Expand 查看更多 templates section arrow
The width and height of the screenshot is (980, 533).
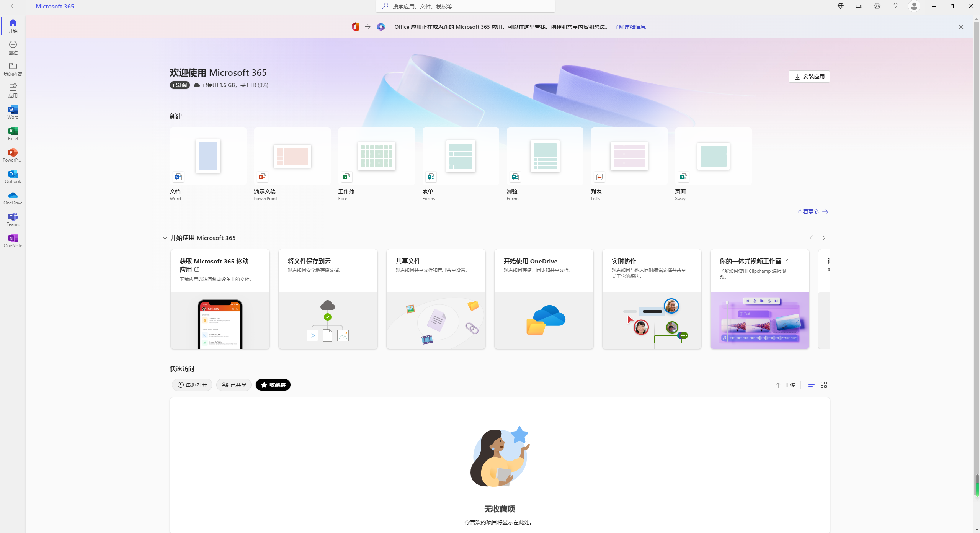coord(825,211)
